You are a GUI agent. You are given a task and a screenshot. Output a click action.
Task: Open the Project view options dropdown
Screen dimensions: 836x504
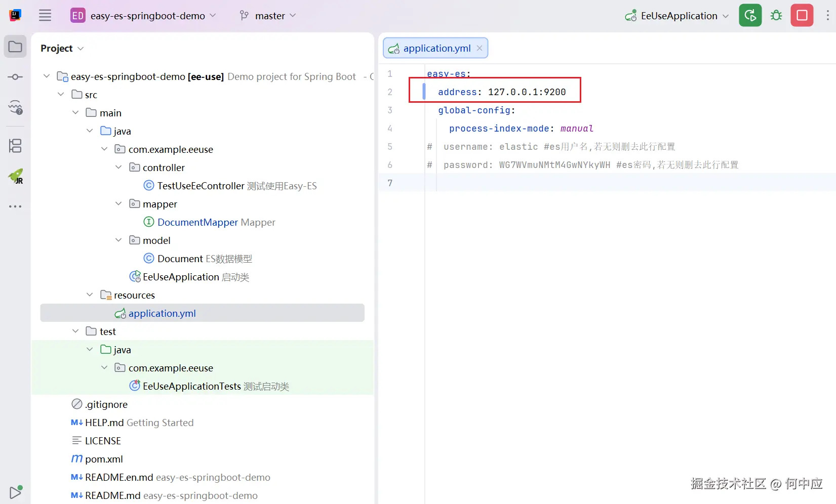[x=81, y=49]
